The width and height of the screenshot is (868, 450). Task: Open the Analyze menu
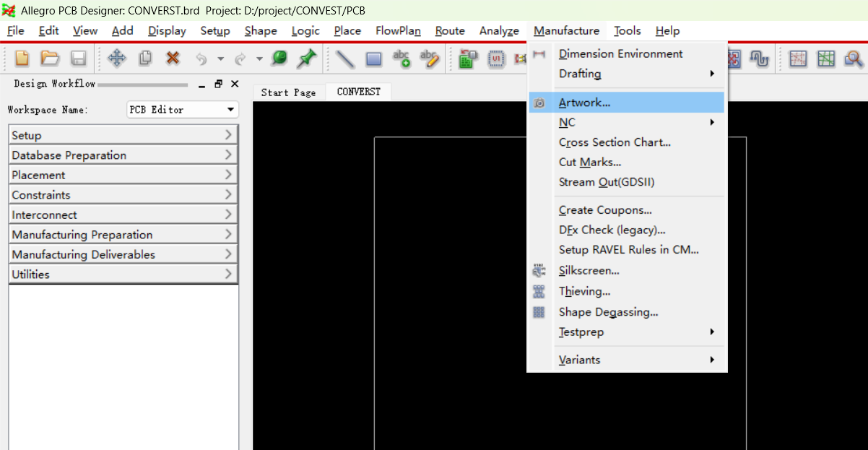[499, 30]
